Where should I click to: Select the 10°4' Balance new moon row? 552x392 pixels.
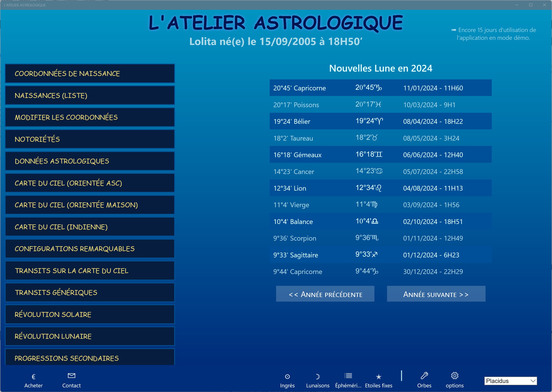pyautogui.click(x=380, y=222)
